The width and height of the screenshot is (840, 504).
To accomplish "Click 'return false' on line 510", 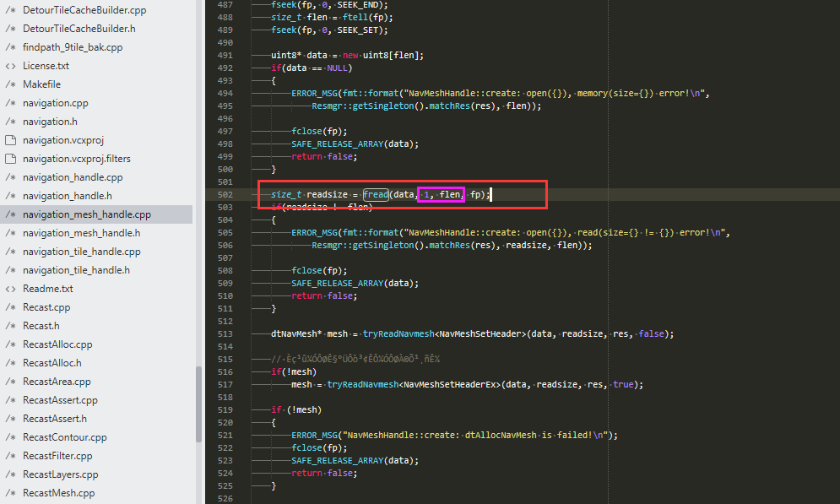I will 322,295.
